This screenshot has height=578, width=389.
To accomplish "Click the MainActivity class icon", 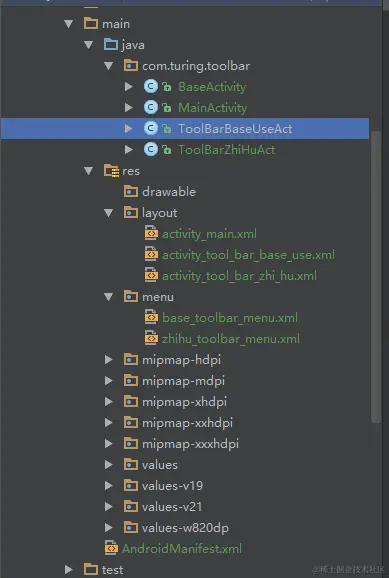I will coord(150,108).
